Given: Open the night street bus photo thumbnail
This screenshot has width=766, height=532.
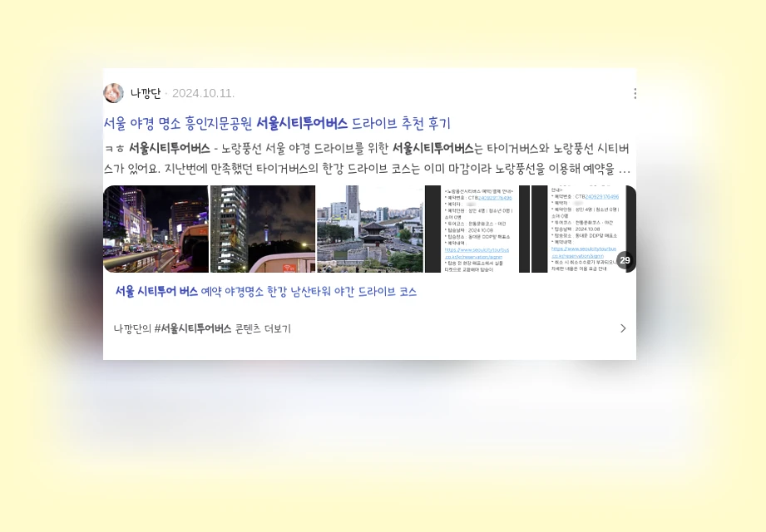Looking at the screenshot, I should click(x=156, y=229).
